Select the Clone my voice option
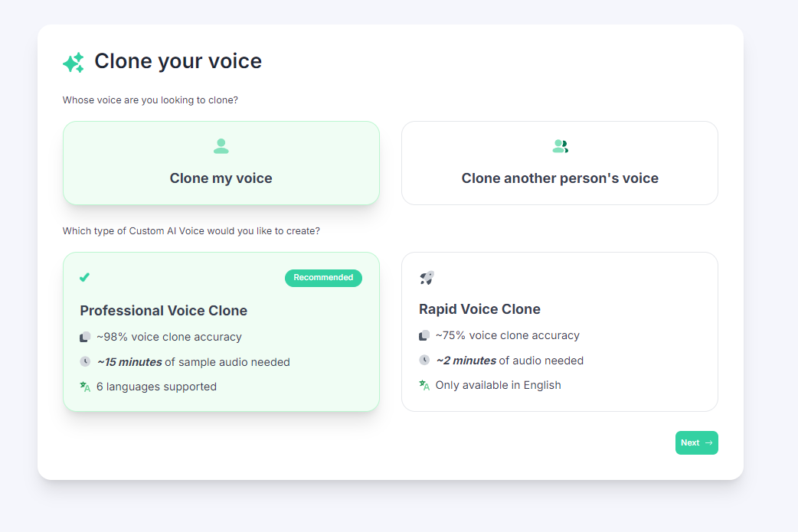The height and width of the screenshot is (532, 798). tap(221, 162)
